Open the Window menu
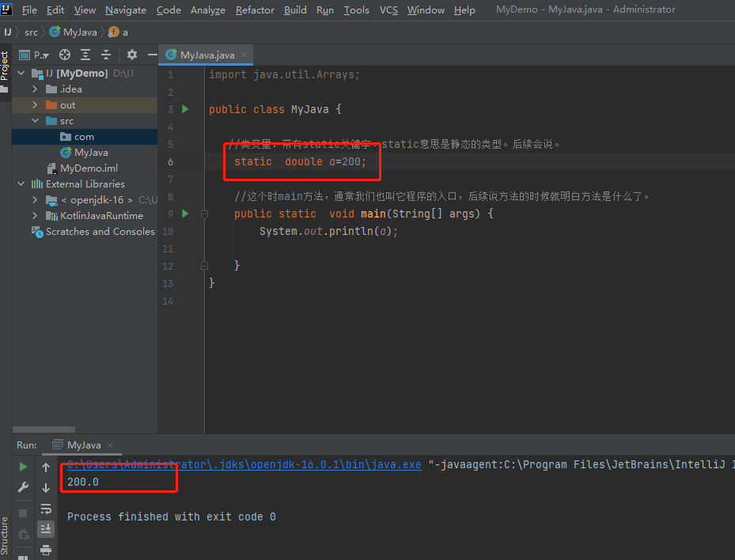The width and height of the screenshot is (735, 560). 426,9
